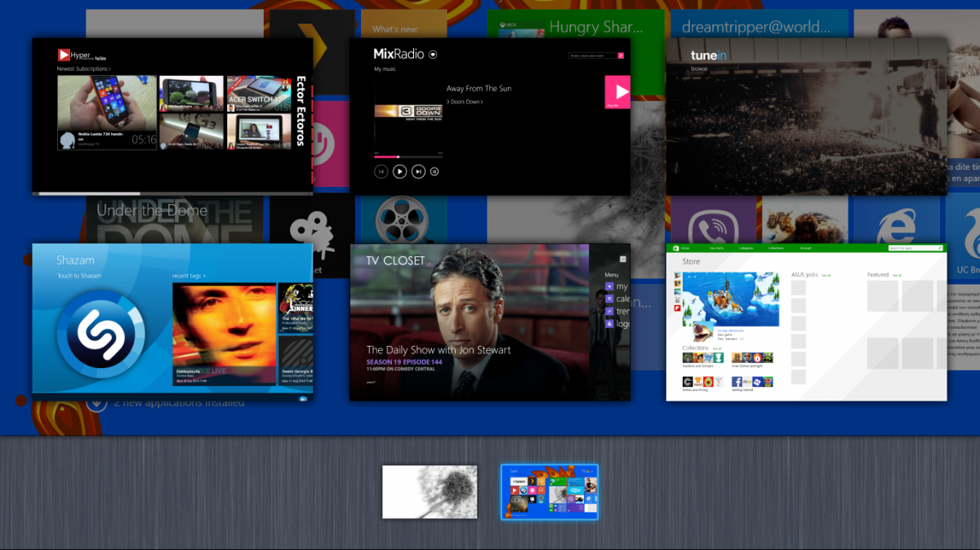The width and height of the screenshot is (980, 550).
Task: Open Indie Games Spotlight collection
Action: pyautogui.click(x=752, y=358)
